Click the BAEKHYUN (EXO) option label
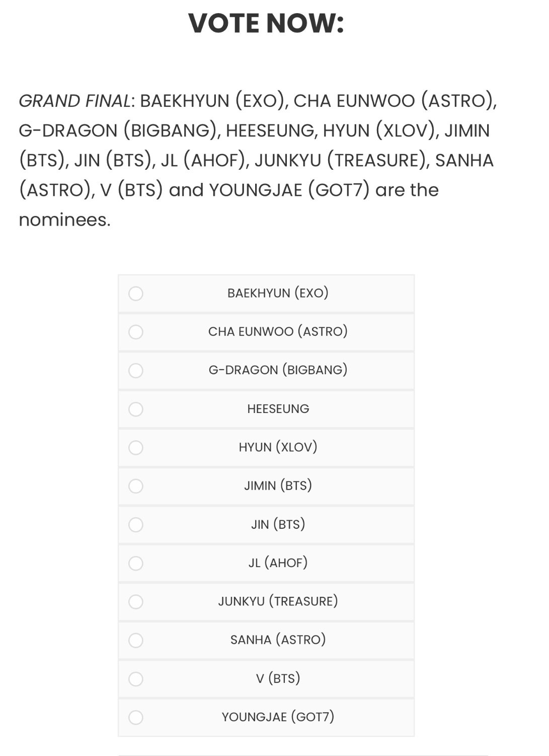 pos(278,293)
